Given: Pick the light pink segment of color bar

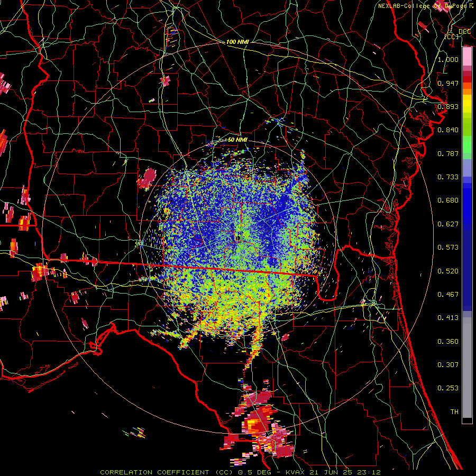Looking at the screenshot, I should point(467,57).
